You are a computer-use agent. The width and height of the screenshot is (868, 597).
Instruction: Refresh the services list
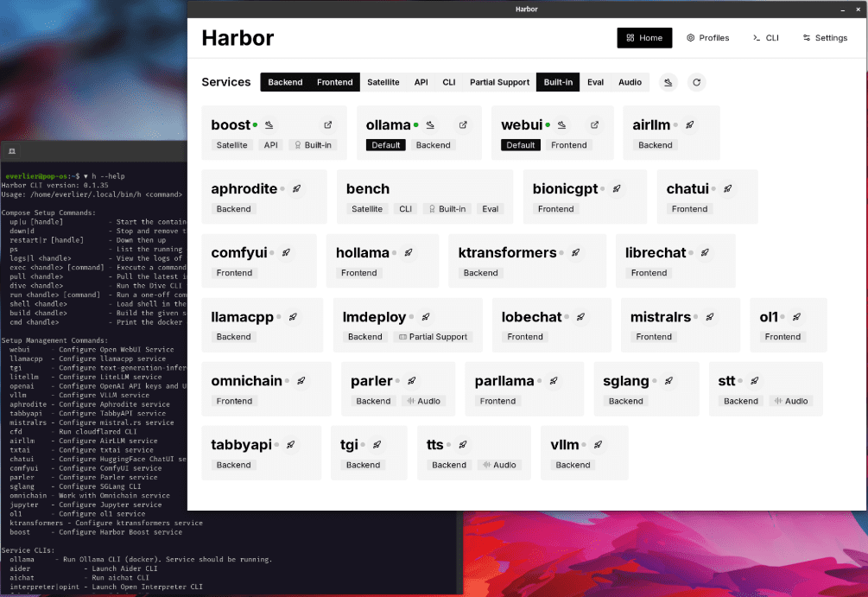pyautogui.click(x=696, y=83)
